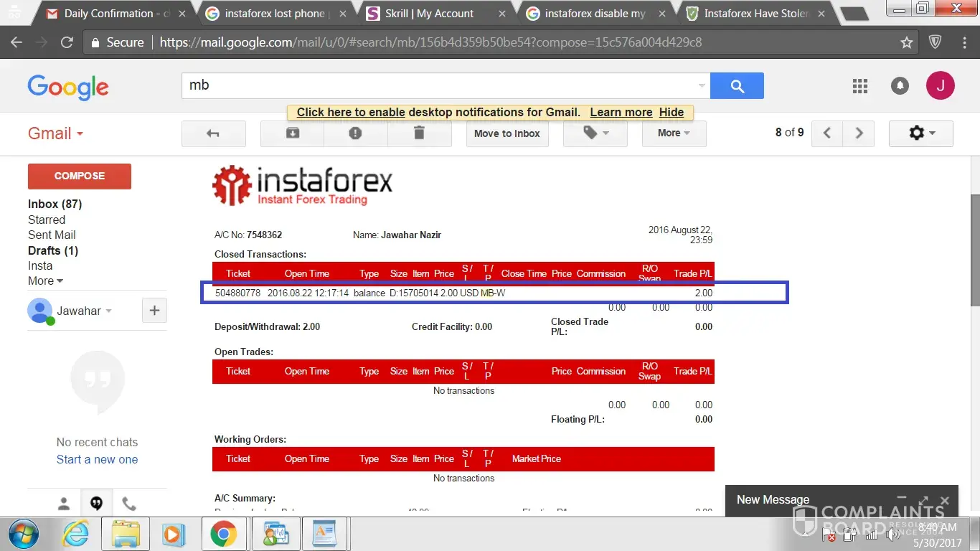Click the Move to Inbox button
The image size is (980, 551).
(507, 133)
